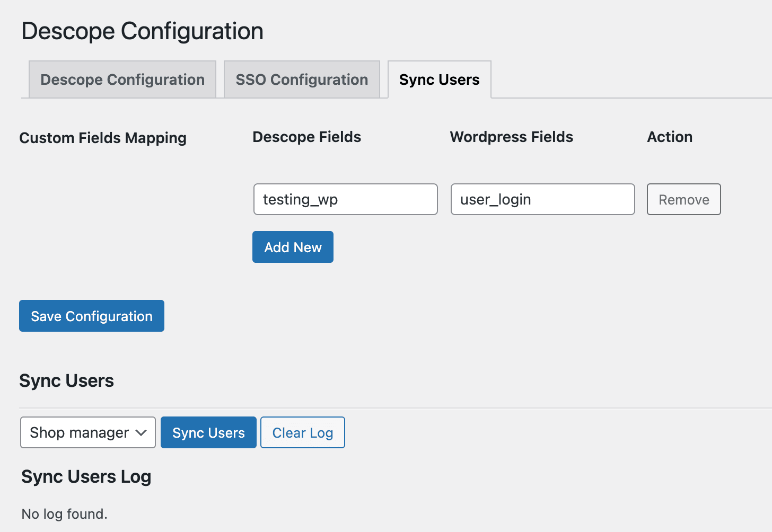Click the user_login Wordpress field input
Image resolution: width=772 pixels, height=532 pixels.
pyautogui.click(x=542, y=199)
